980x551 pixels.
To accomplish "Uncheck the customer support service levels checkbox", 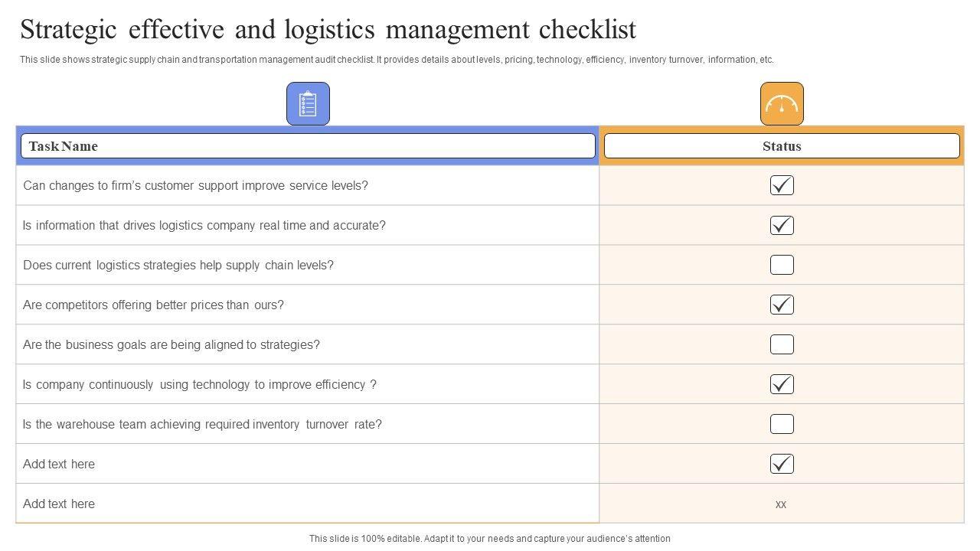I will [782, 185].
